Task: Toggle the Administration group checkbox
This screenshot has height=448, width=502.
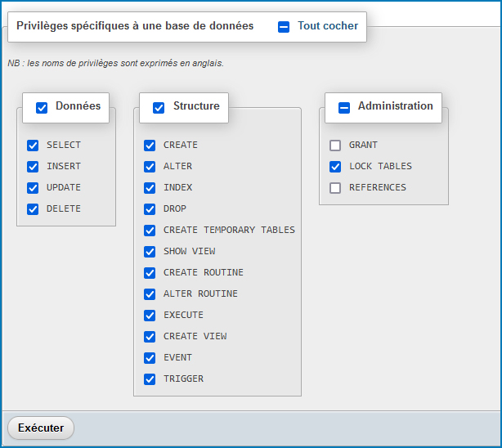Action: [x=344, y=108]
